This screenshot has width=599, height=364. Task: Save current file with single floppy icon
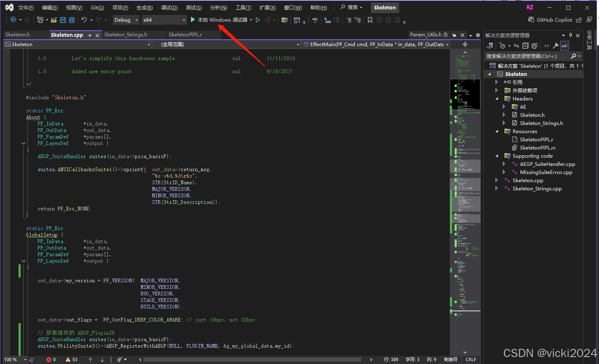[x=63, y=20]
